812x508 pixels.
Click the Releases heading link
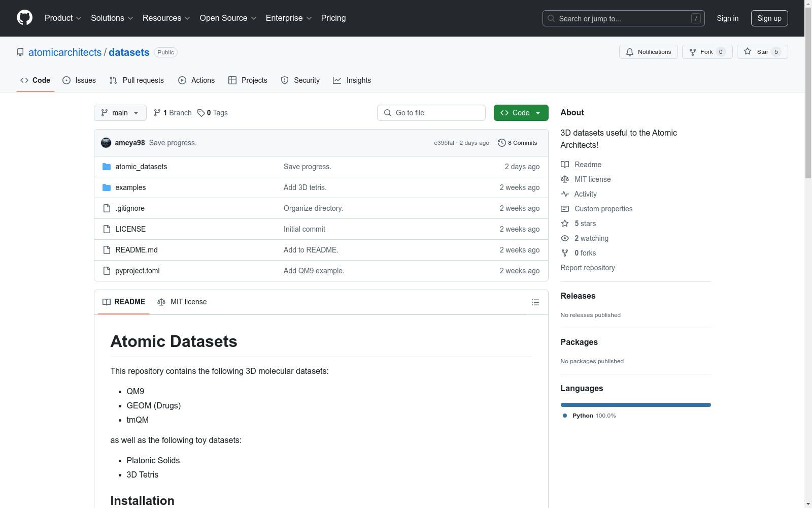pyautogui.click(x=578, y=296)
